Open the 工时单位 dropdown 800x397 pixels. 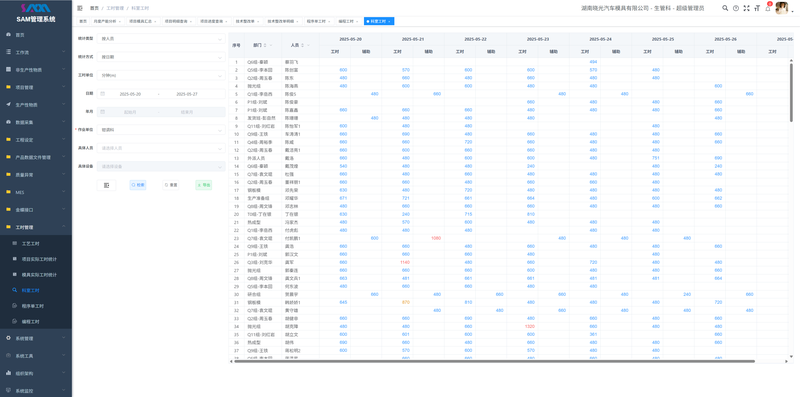click(161, 76)
